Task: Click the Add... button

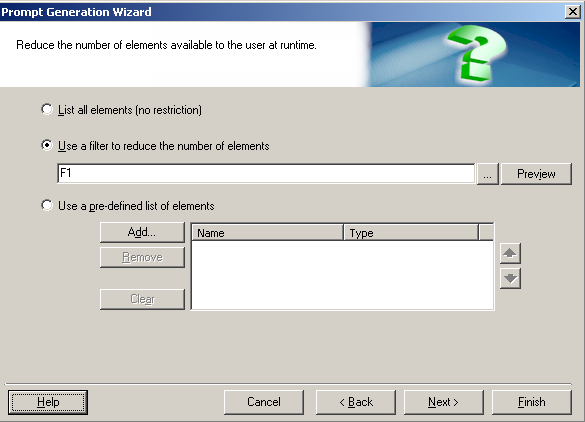Action: click(x=142, y=232)
